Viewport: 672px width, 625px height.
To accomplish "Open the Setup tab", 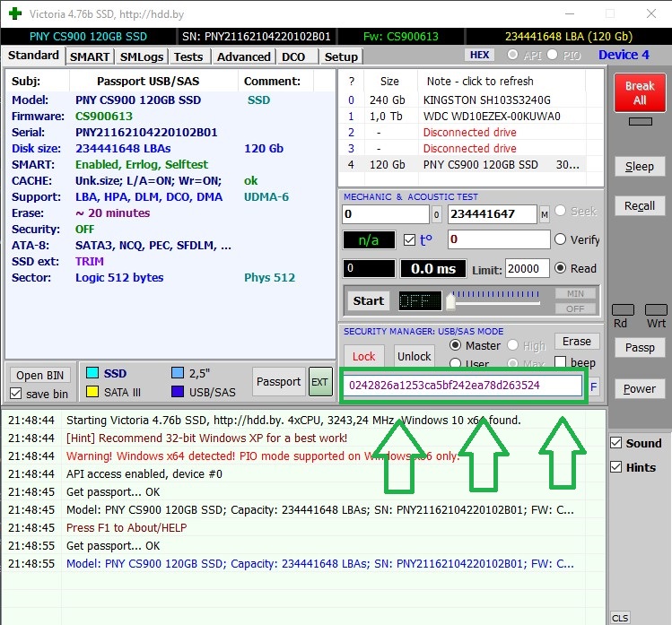I will [x=341, y=56].
